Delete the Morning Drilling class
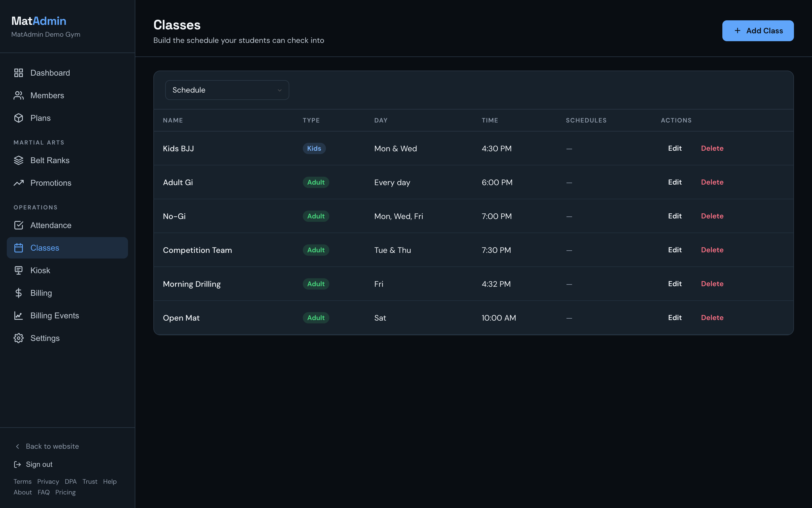The height and width of the screenshot is (508, 812). click(712, 284)
